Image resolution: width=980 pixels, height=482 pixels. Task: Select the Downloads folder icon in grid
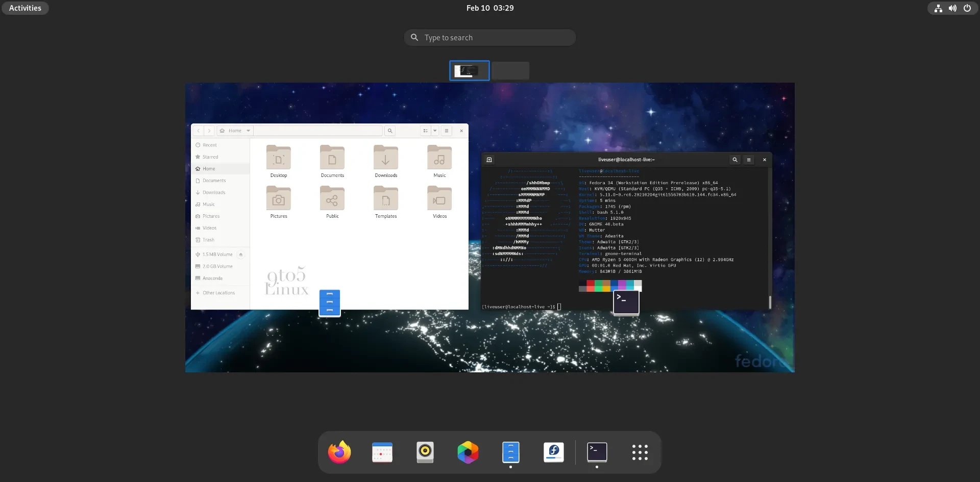tap(386, 158)
